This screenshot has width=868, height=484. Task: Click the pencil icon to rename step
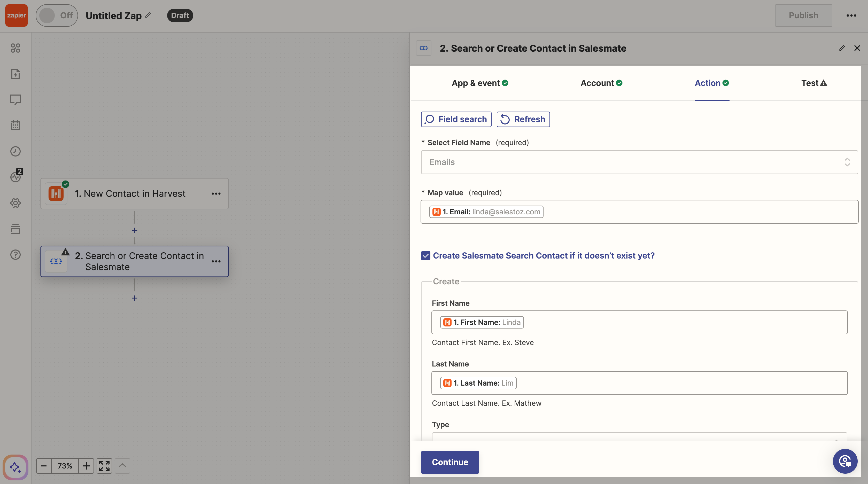click(x=842, y=48)
